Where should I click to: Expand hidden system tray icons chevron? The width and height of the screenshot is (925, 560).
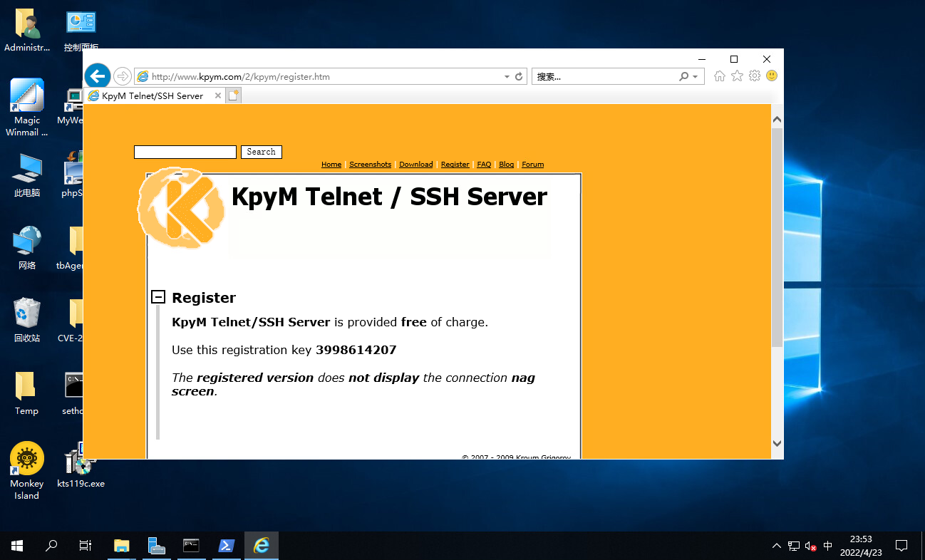(777, 546)
